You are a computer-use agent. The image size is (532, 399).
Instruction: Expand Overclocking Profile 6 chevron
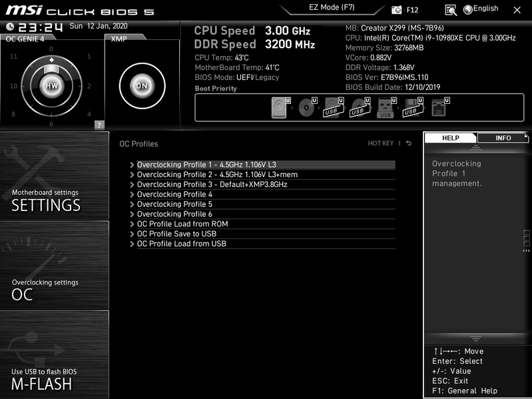click(x=132, y=214)
